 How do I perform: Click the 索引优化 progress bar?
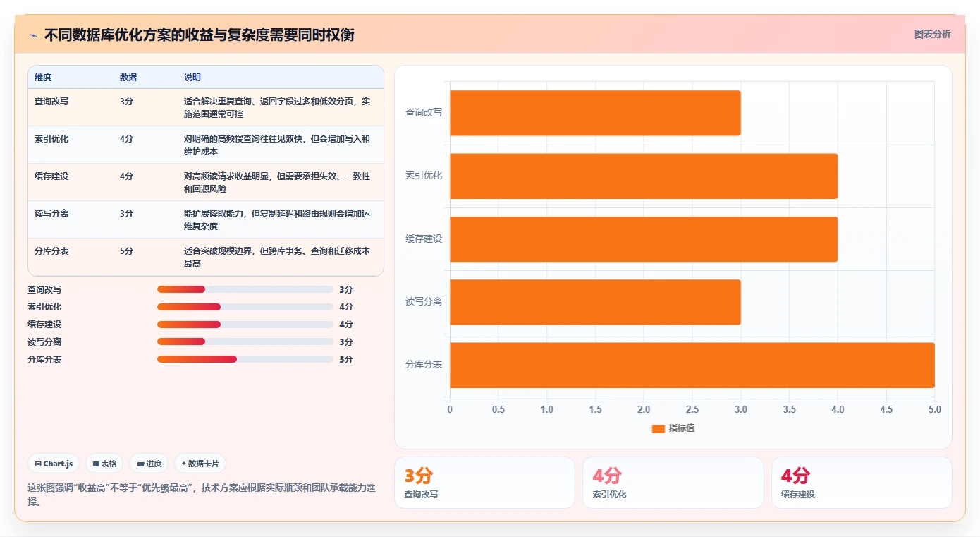point(245,307)
